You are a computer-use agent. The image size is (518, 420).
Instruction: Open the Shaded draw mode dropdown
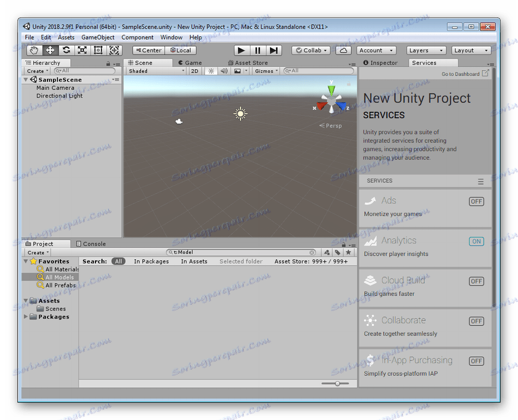click(x=156, y=71)
